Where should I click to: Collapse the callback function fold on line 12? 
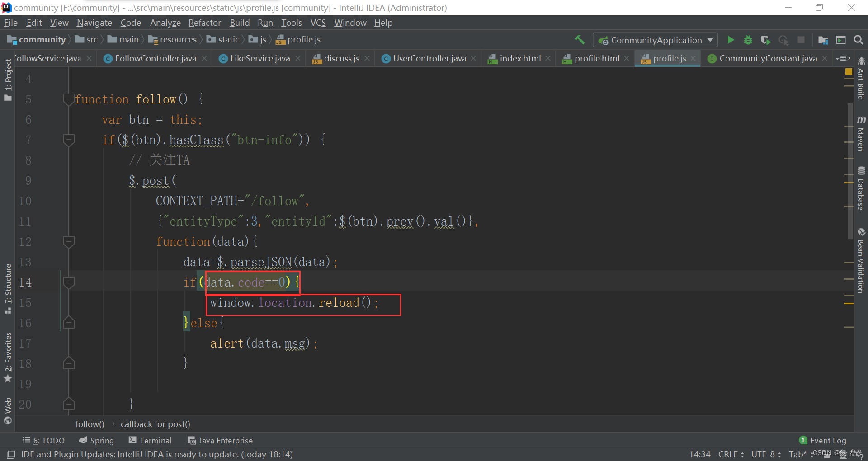[69, 241]
